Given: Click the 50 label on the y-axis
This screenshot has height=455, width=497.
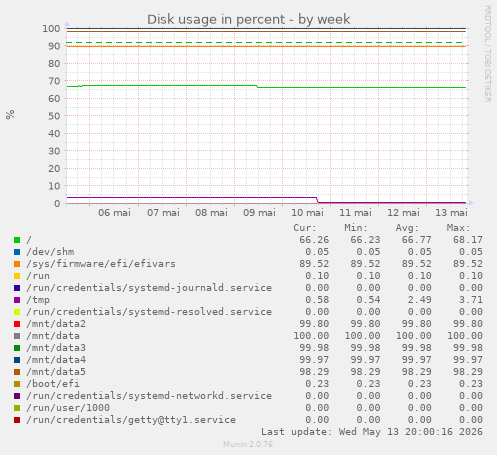Looking at the screenshot, I should (x=54, y=116).
